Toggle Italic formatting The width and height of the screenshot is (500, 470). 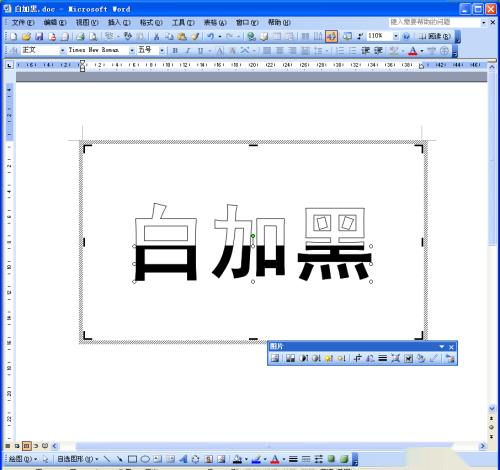coord(188,51)
